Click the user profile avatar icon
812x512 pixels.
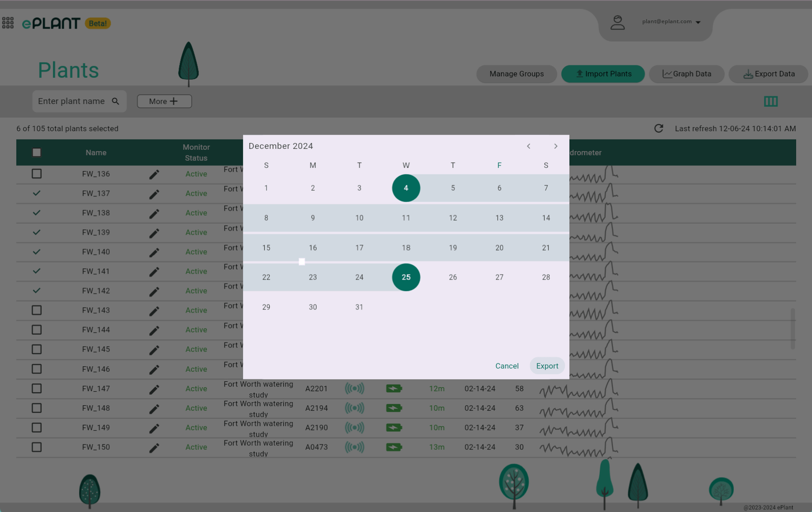click(617, 22)
